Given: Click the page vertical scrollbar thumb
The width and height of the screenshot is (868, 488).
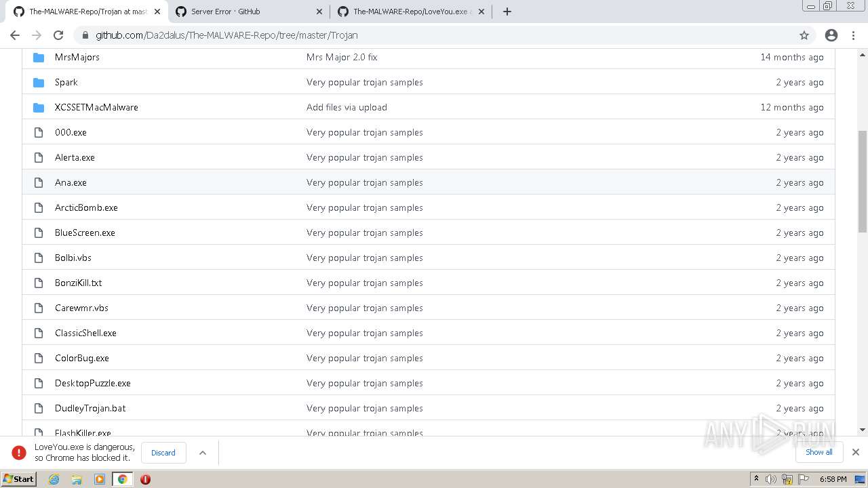Looking at the screenshot, I should (x=863, y=182).
